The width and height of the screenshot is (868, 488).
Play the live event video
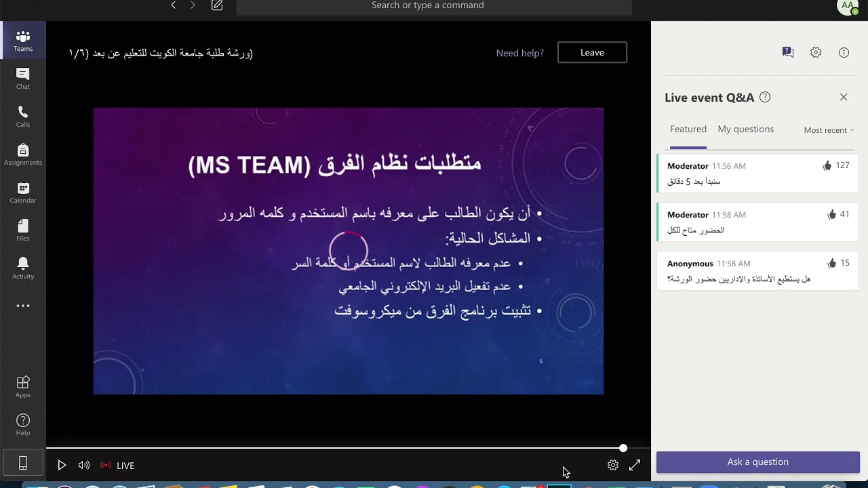(62, 465)
